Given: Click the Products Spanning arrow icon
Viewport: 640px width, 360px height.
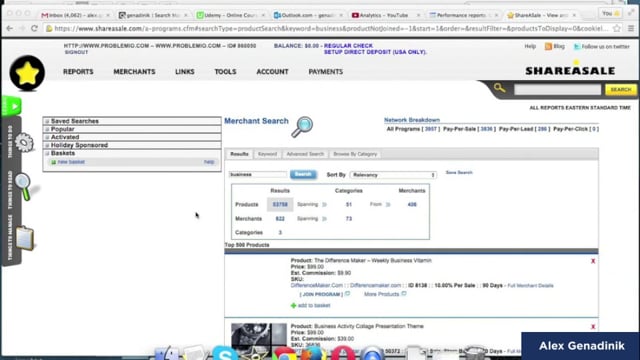Looking at the screenshot, I should [324, 204].
